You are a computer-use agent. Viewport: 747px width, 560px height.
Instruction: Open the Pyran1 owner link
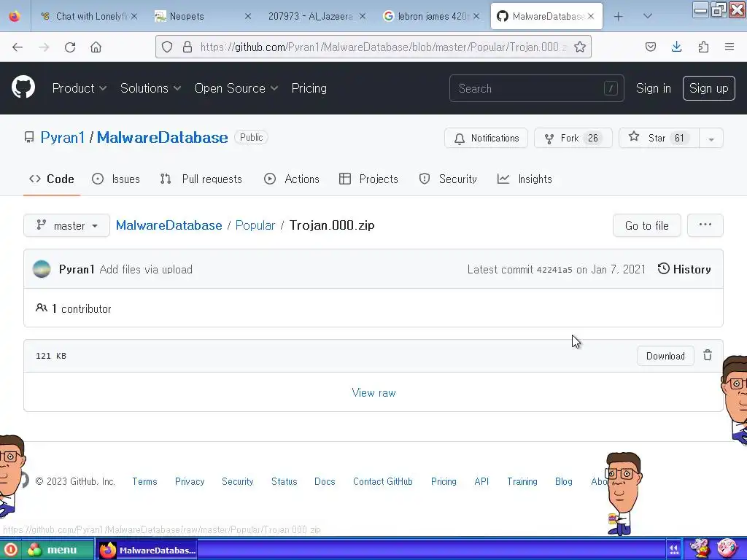63,138
